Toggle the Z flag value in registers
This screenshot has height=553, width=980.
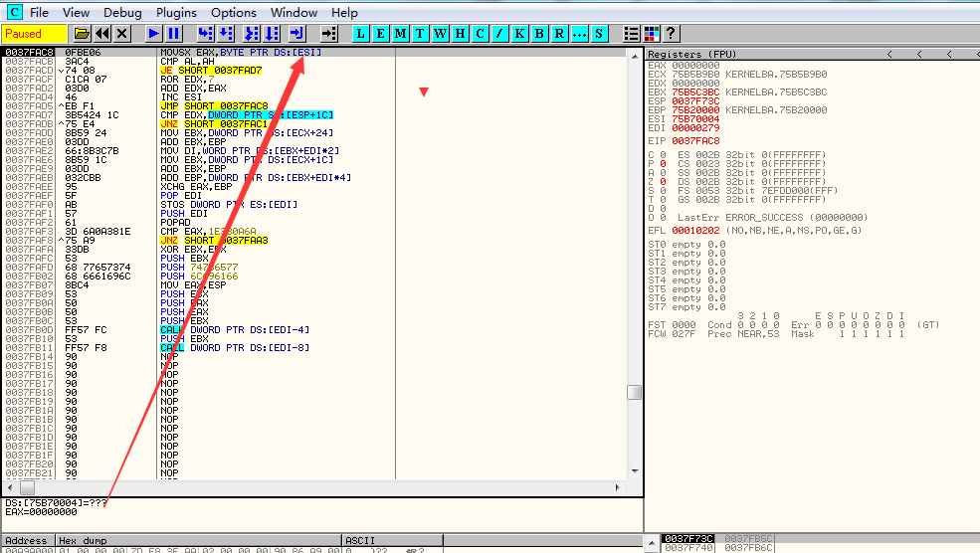(662, 182)
